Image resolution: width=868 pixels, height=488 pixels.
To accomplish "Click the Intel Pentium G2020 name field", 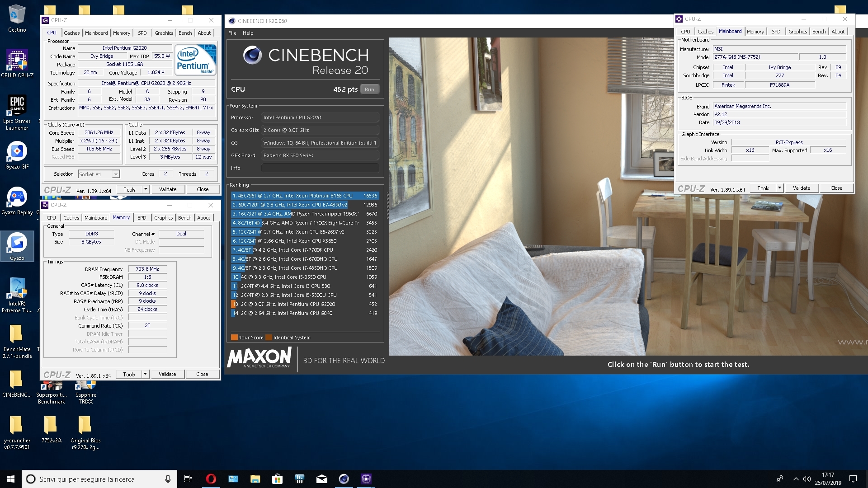I will pos(125,48).
